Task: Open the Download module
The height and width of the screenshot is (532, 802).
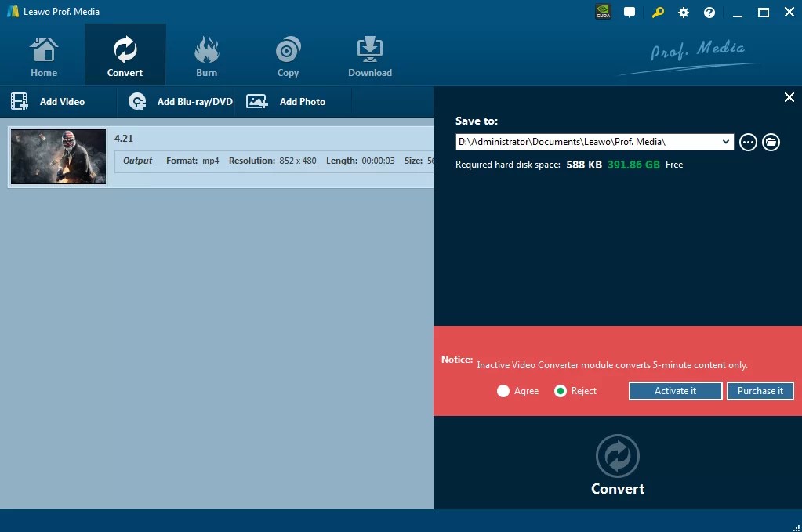Action: pos(369,53)
